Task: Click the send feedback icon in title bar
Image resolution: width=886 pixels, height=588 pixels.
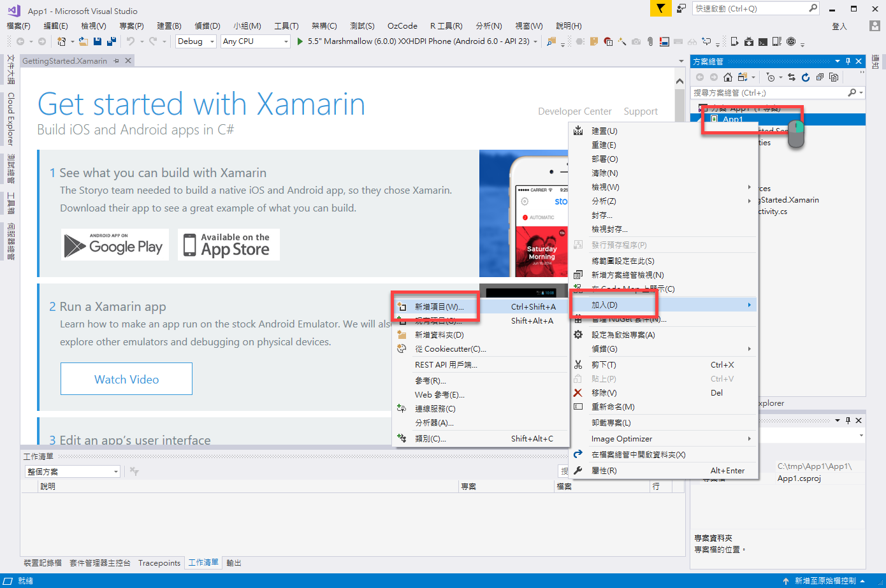Action: [x=681, y=8]
